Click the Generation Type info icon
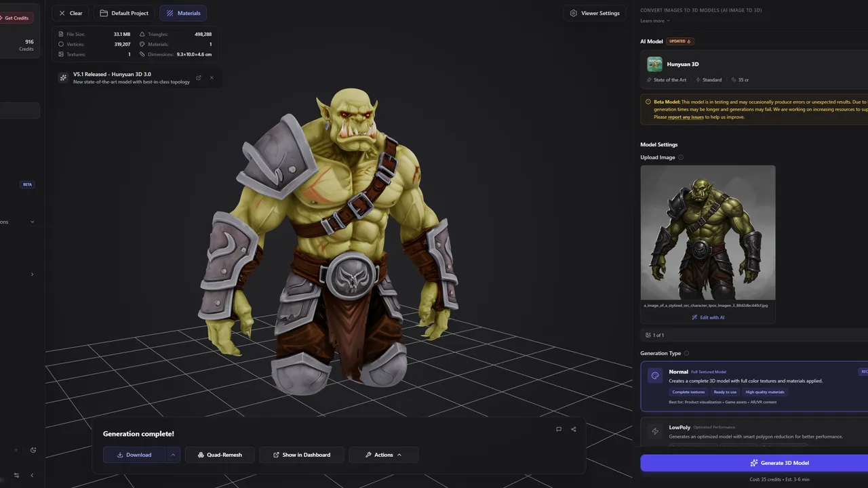This screenshot has height=488, width=868. (686, 353)
